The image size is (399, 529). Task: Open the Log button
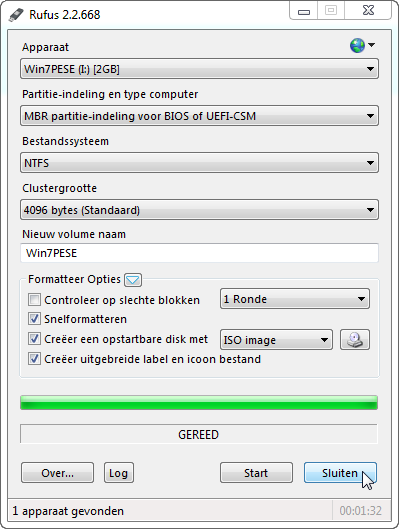(x=119, y=473)
